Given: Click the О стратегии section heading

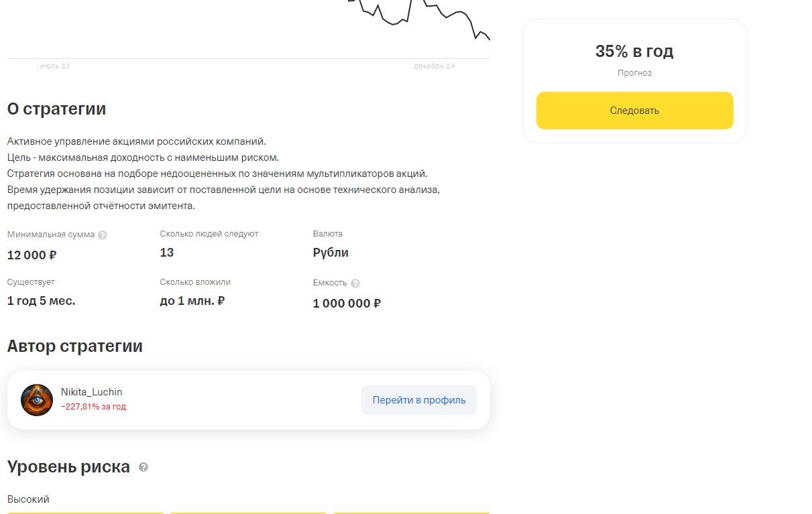Looking at the screenshot, I should pyautogui.click(x=56, y=109).
